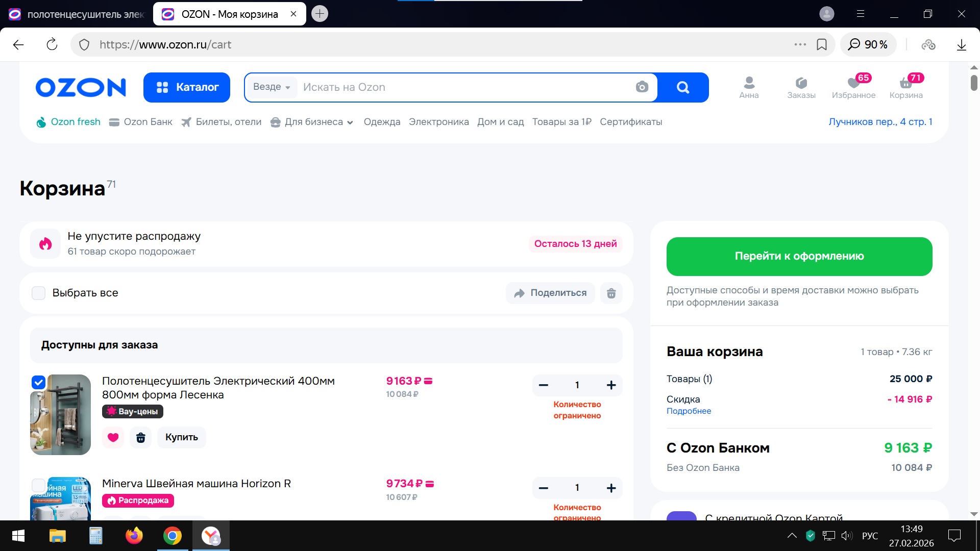Image resolution: width=980 pixels, height=551 pixels.
Task: Open the Подробнее discount details link
Action: 689,411
